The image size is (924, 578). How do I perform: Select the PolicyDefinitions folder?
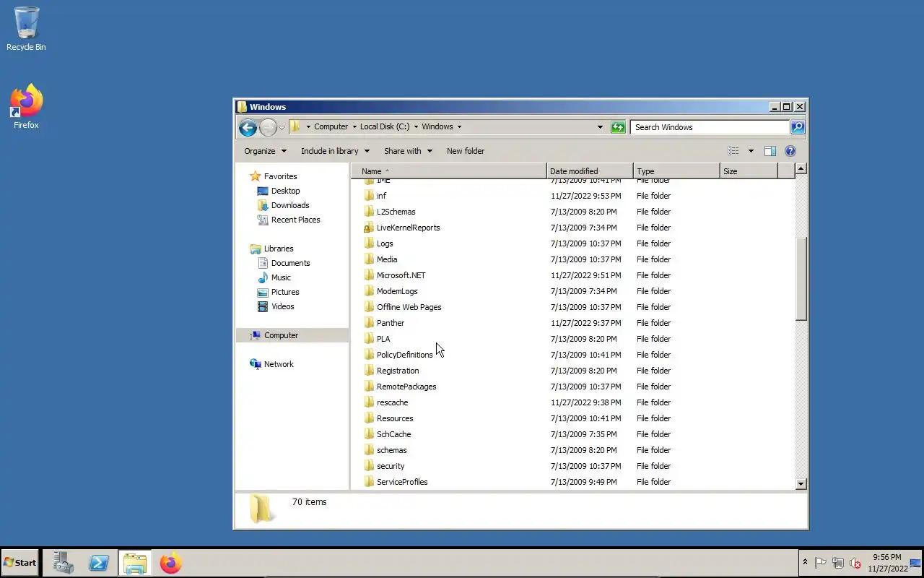click(x=404, y=355)
